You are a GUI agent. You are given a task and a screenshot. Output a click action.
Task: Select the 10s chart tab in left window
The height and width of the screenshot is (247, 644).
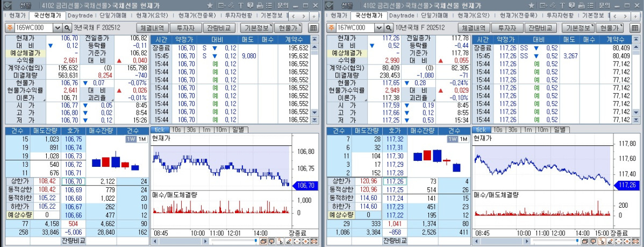[x=177, y=130]
